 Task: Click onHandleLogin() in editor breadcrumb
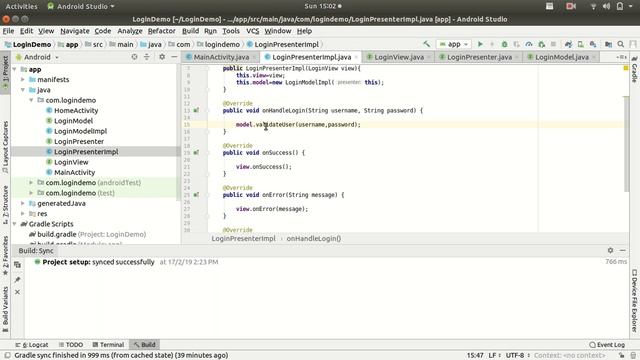313,239
